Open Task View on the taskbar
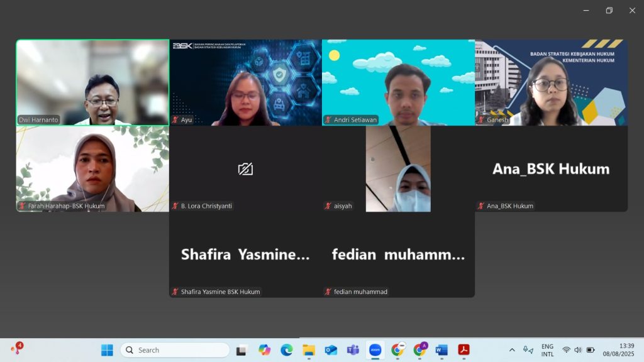This screenshot has width=644, height=362. (241, 350)
